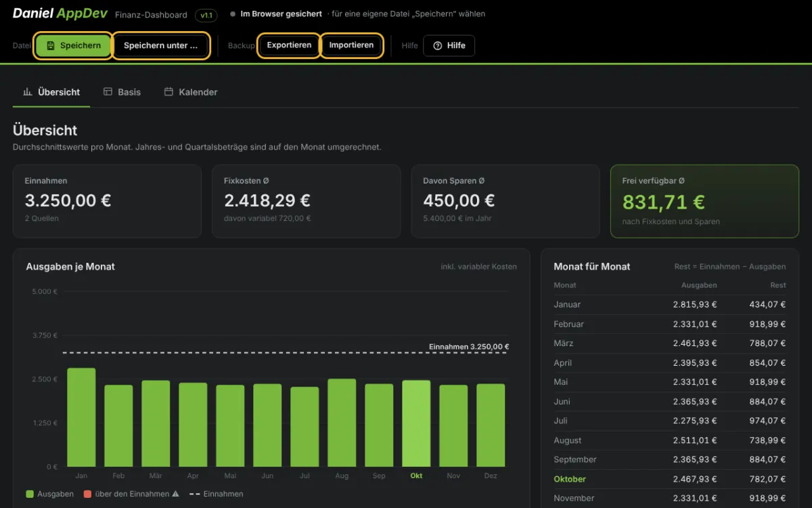812x508 pixels.
Task: Click the Einnahmen 3.250,00 € line label
Action: [469, 346]
